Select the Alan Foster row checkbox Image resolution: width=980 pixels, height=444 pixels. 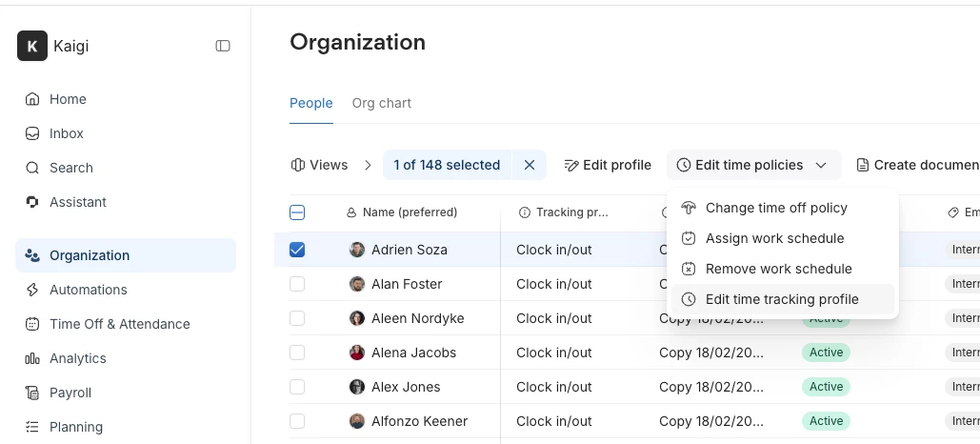coord(297,284)
